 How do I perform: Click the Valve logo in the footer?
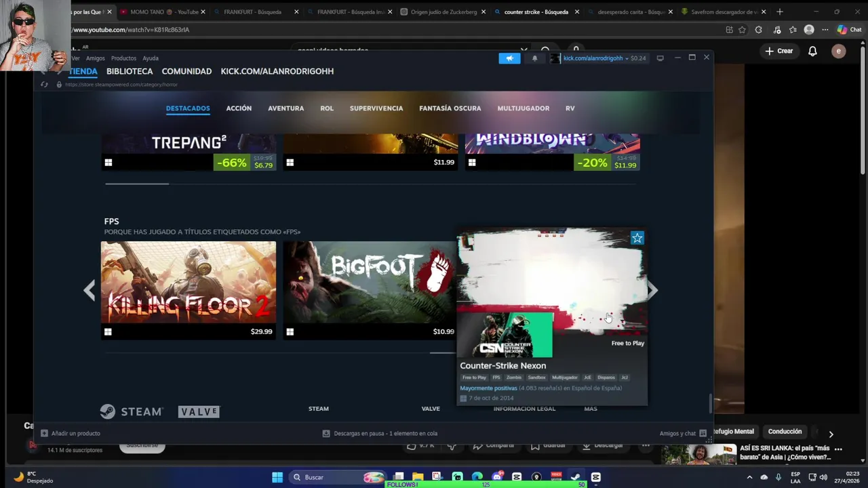[x=199, y=411]
